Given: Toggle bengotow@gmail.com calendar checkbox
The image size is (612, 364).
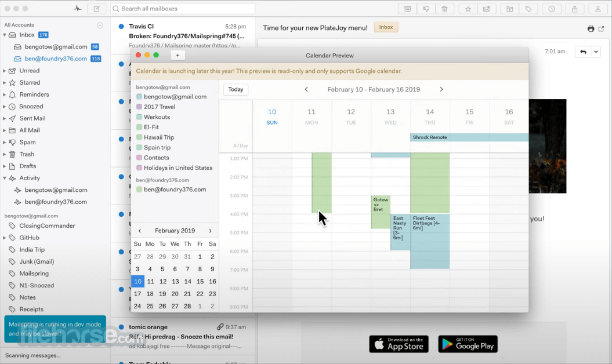Looking at the screenshot, I should tap(139, 97).
